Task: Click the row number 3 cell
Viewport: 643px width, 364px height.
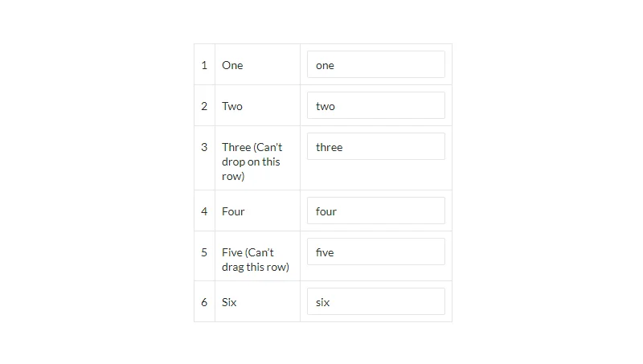Action: (x=204, y=147)
